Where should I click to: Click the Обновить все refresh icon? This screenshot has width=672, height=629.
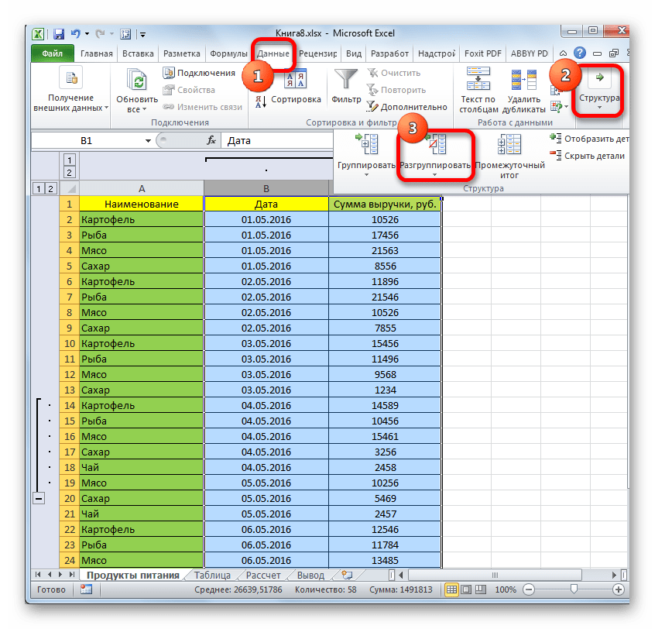coord(137,82)
